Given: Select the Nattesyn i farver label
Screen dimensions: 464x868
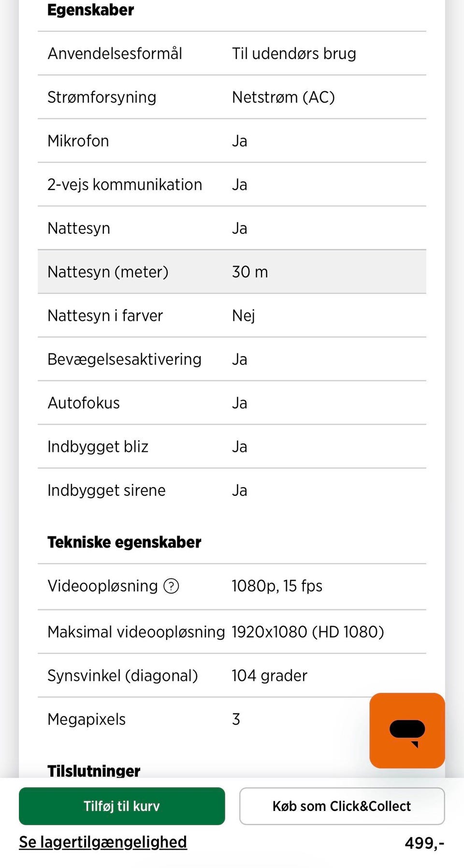Looking at the screenshot, I should (105, 316).
